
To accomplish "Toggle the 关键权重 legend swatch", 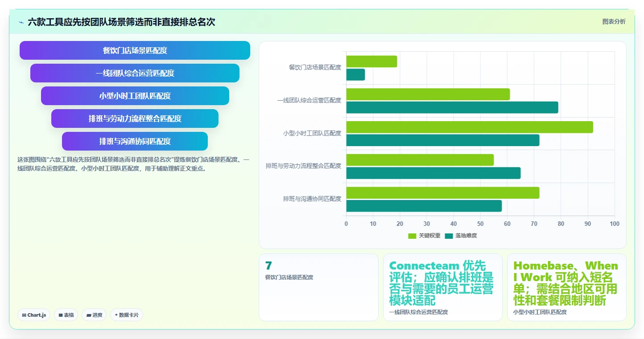I will [x=412, y=236].
